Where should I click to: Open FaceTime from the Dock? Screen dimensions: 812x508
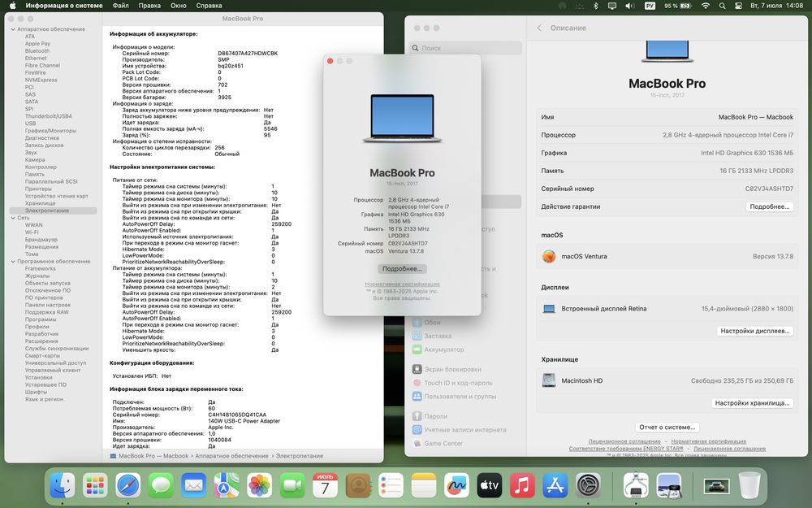pyautogui.click(x=292, y=485)
